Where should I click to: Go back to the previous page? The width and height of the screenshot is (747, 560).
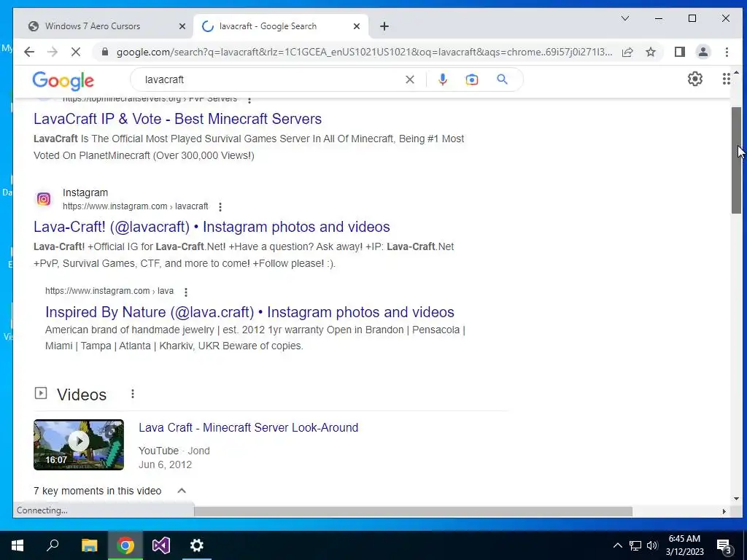[x=29, y=52]
